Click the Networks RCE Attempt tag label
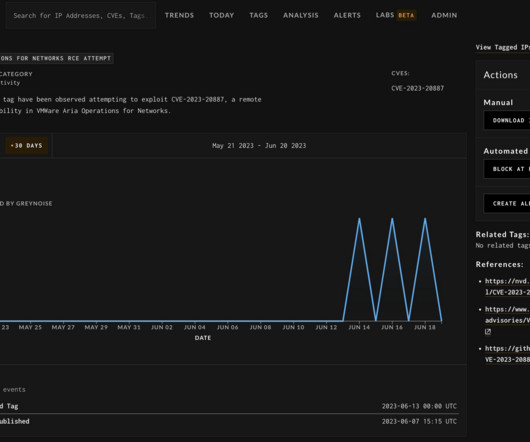The image size is (530, 442). (56, 58)
